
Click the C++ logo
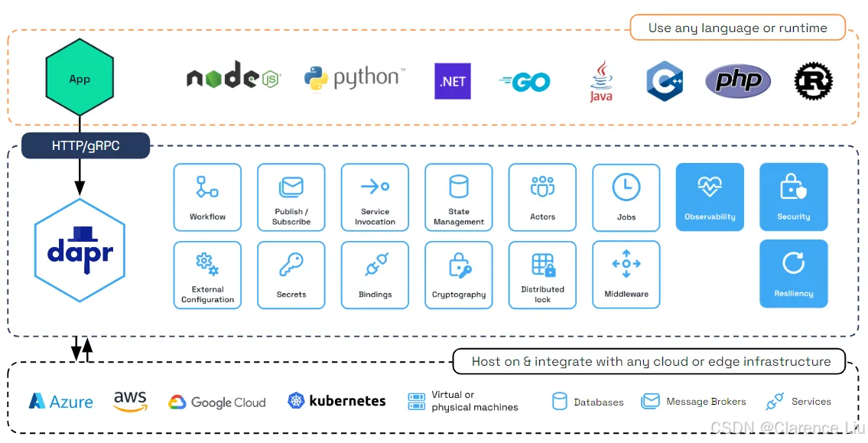(665, 81)
